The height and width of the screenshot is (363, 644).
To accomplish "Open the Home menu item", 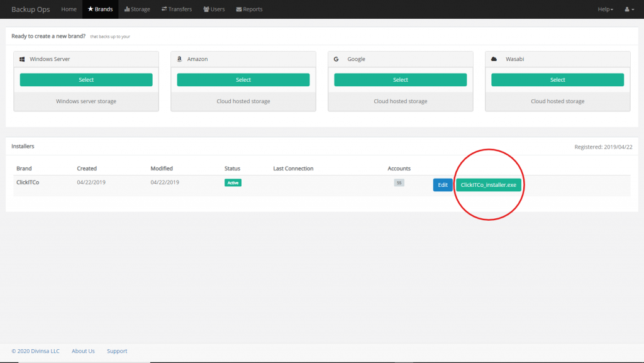I will [69, 9].
